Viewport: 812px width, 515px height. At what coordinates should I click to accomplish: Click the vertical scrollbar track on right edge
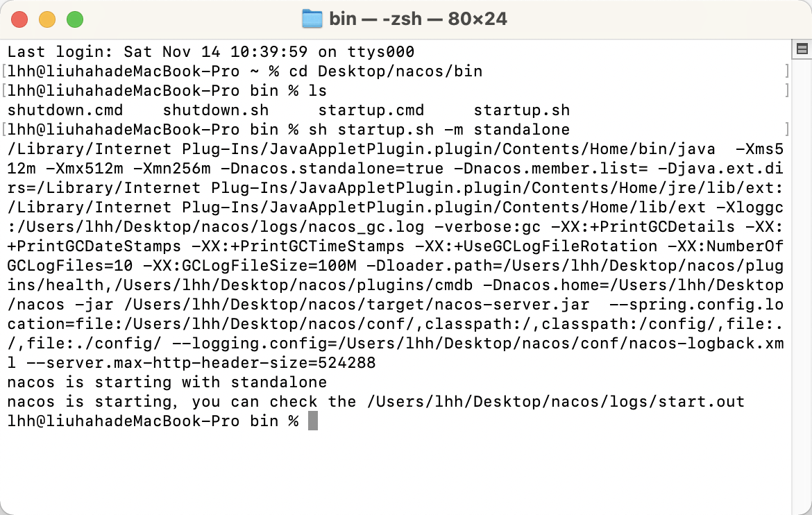(x=802, y=285)
